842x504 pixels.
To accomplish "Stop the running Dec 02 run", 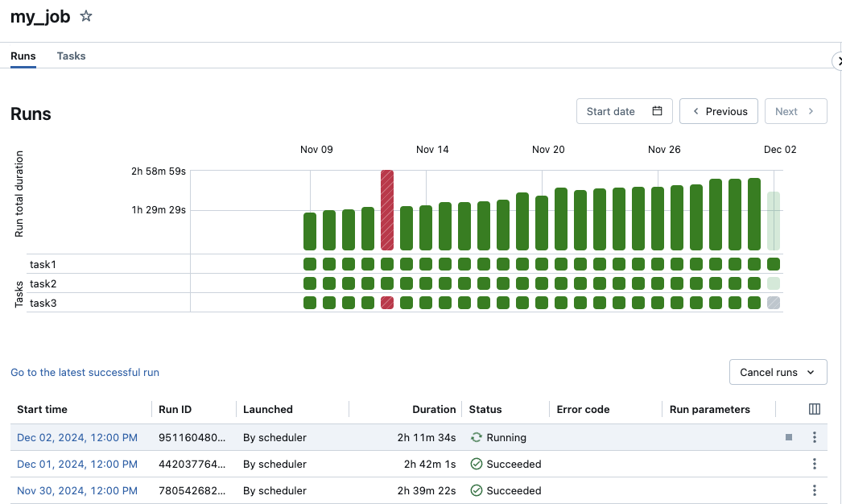I will click(789, 437).
